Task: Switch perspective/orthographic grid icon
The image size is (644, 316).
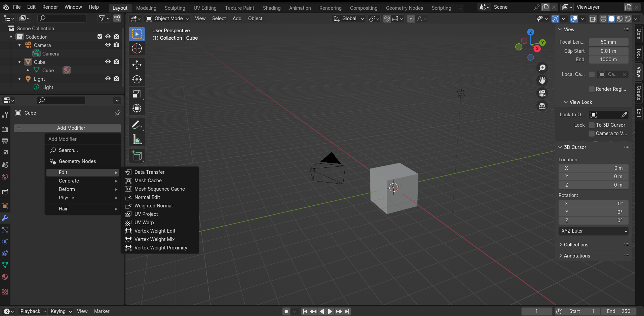Action: tap(542, 106)
